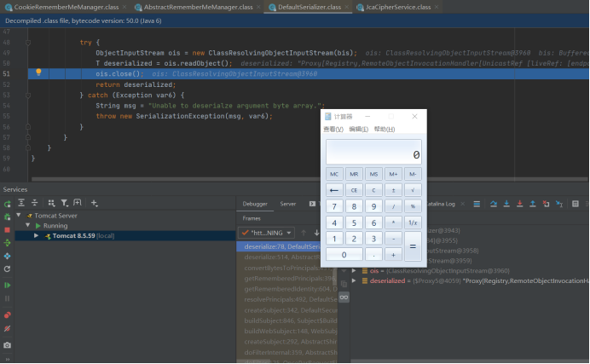
Task: Deploy all with blue arrows icon
Action: point(7,256)
